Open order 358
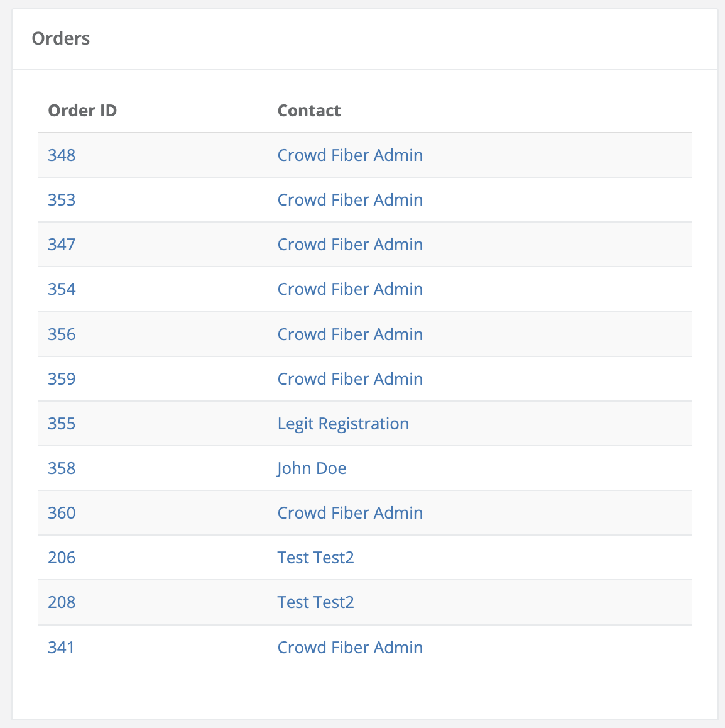725x728 pixels. (61, 468)
